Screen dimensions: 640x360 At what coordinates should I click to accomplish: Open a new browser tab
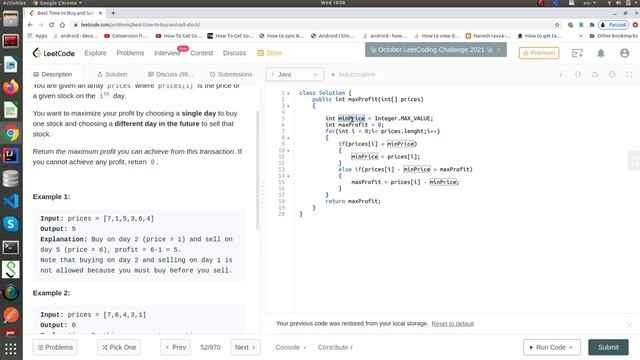(113, 13)
